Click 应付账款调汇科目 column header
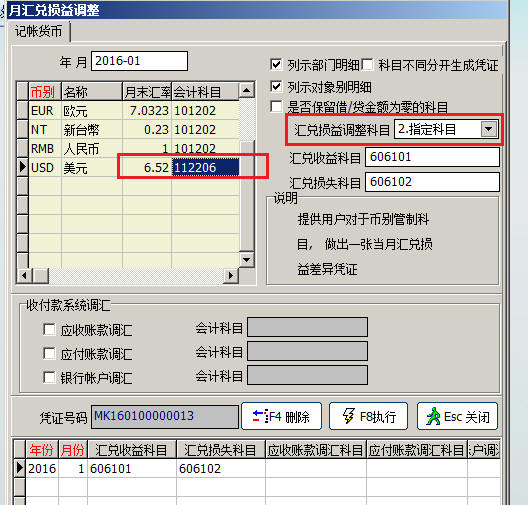Image resolution: width=528 pixels, height=505 pixels. click(417, 450)
